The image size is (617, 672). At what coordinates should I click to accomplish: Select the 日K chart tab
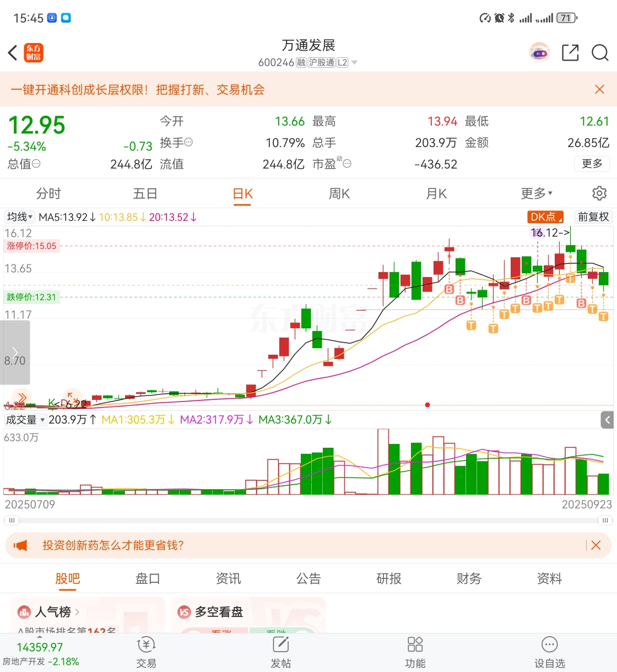242,193
